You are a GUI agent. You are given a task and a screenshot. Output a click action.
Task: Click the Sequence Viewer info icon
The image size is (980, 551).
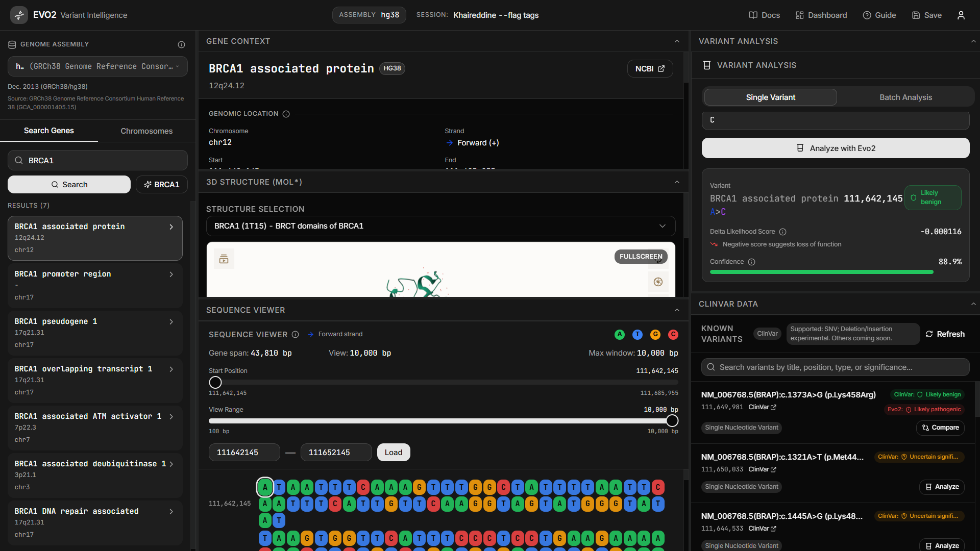[295, 335]
